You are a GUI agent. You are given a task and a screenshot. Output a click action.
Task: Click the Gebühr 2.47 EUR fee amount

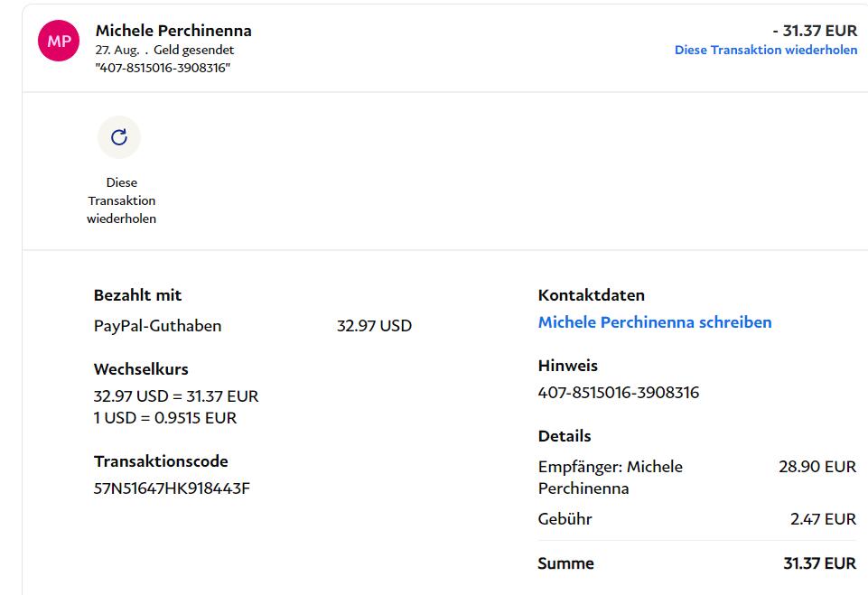823,519
